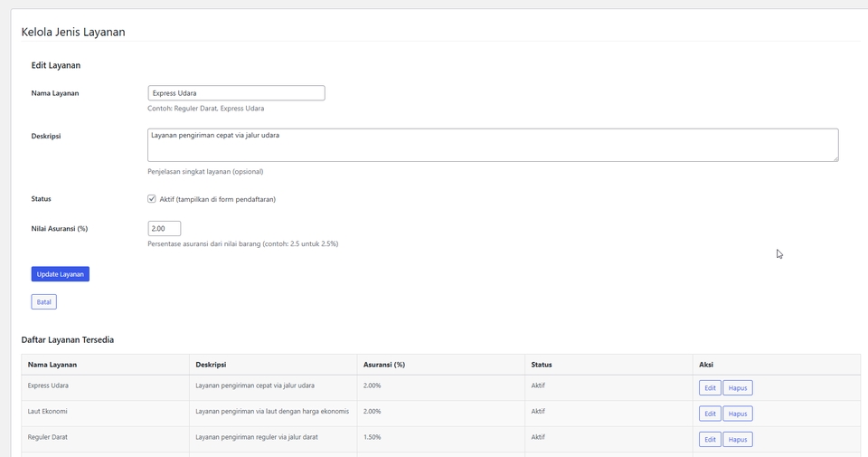The width and height of the screenshot is (868, 457).
Task: Click the Nama Layanan column header
Action: pyautogui.click(x=52, y=365)
